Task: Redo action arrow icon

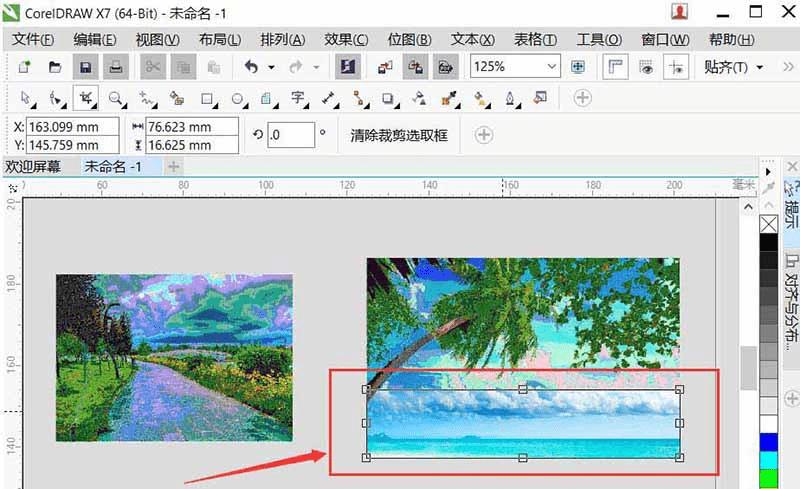Action: point(296,67)
